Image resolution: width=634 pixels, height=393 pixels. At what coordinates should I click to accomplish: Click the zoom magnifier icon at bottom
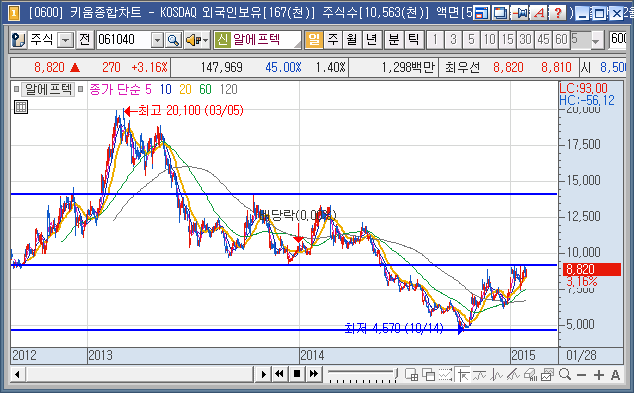coord(564,374)
